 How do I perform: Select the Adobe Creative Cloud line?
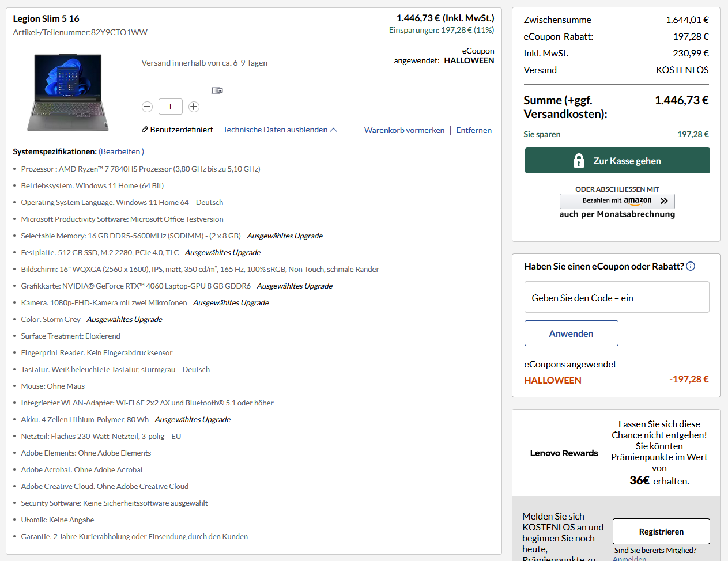pyautogui.click(x=105, y=486)
